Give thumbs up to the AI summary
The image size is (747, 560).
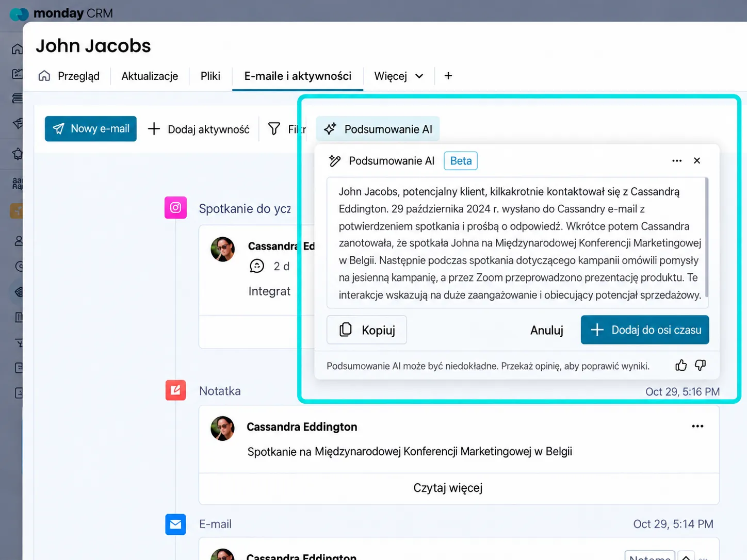click(x=681, y=366)
